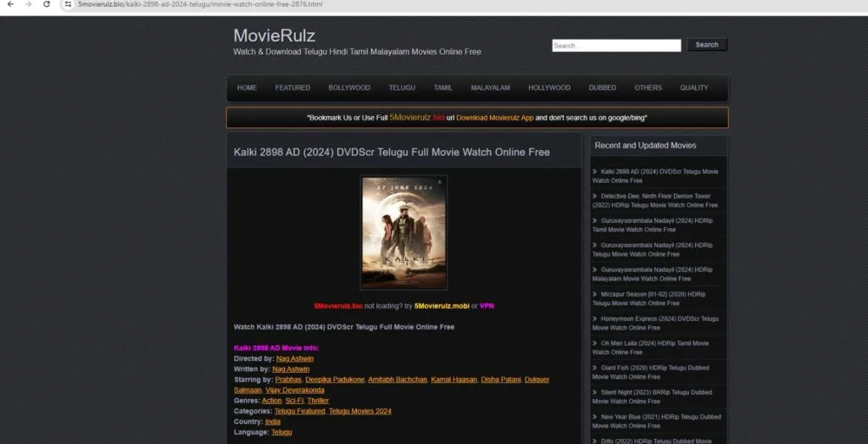Click Download Movierulz App link
Screen dimensions: 868x444
click(x=495, y=118)
